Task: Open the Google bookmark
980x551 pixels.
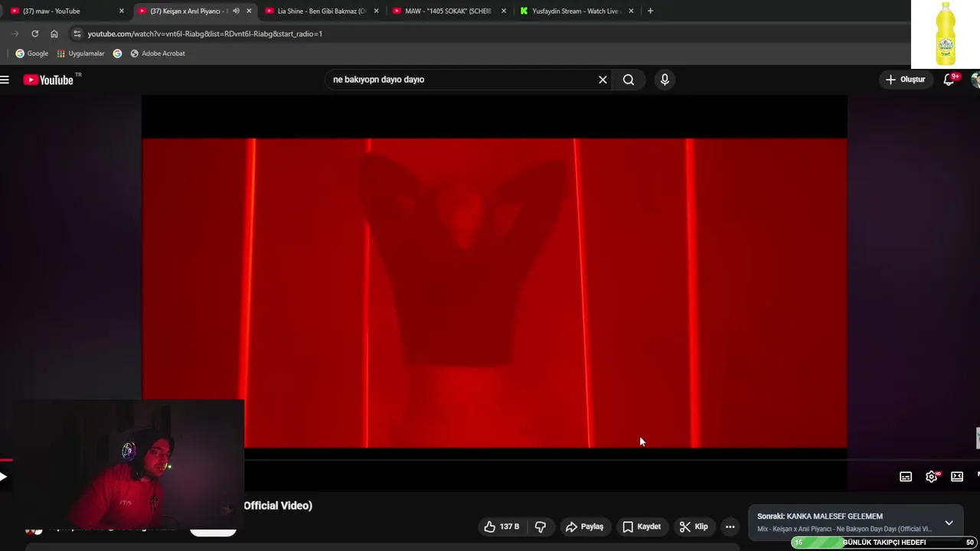Action: 31,54
